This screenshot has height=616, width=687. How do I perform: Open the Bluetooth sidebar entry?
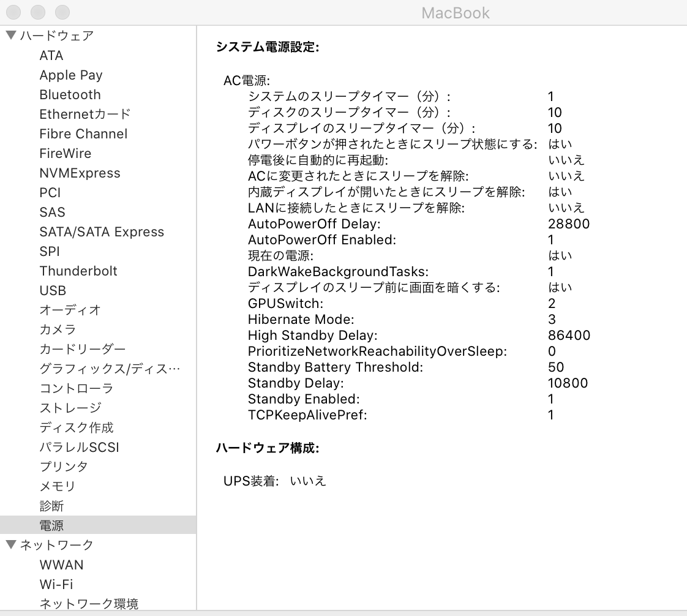click(x=70, y=95)
